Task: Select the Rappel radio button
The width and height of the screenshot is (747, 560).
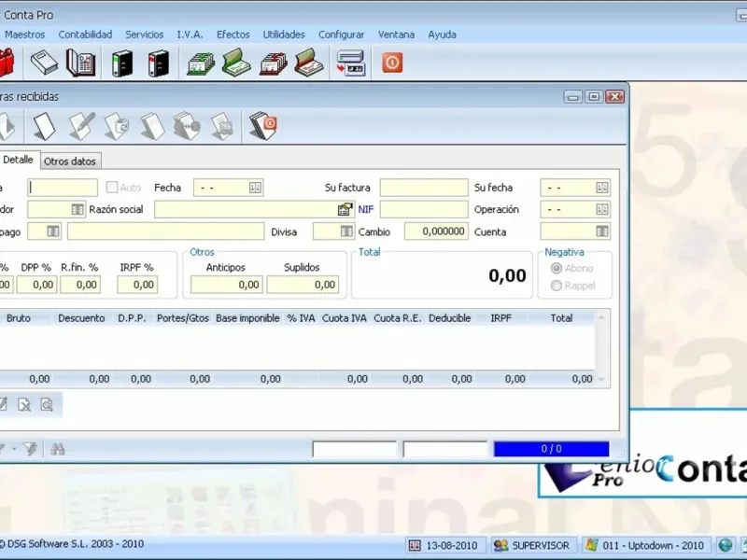Action: tap(556, 286)
